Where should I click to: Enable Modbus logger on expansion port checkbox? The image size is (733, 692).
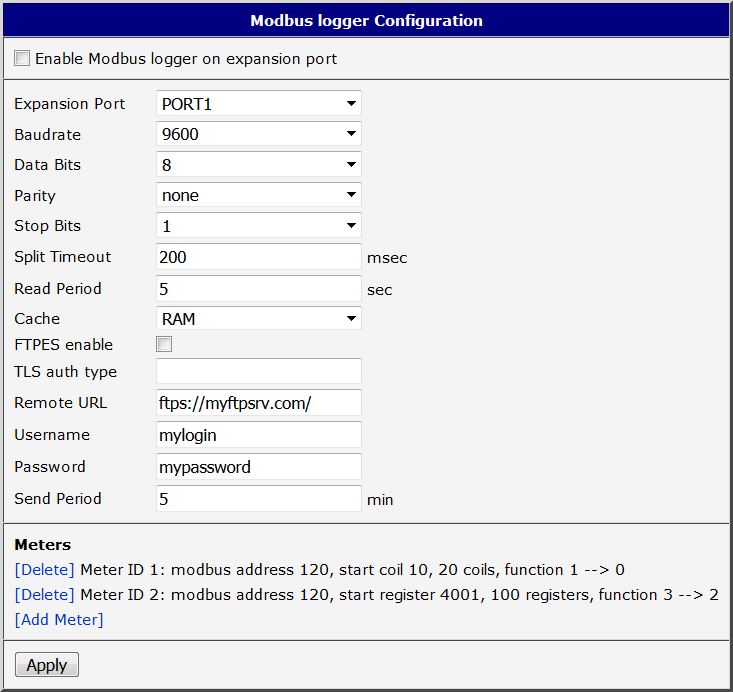click(22, 58)
